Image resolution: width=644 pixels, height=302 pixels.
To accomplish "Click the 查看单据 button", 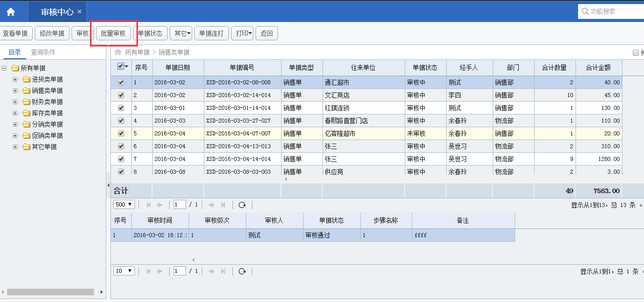I will [x=15, y=33].
